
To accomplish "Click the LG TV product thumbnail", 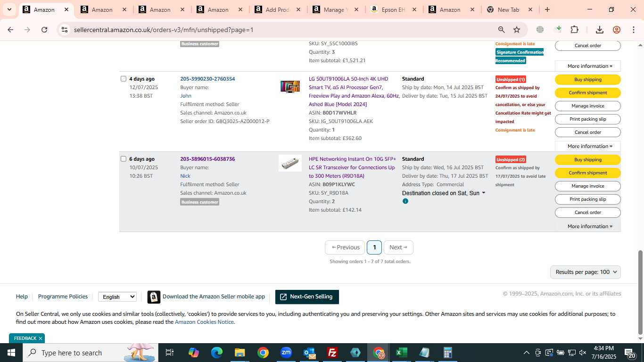I will coord(290,87).
